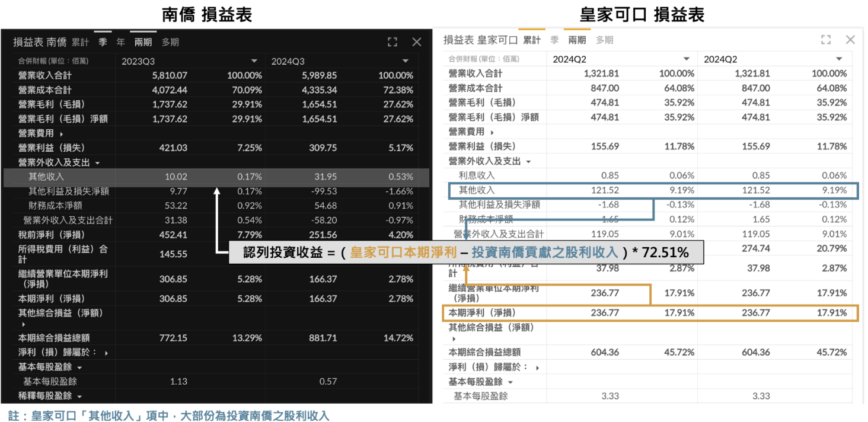Switch 南僑 panel to 累計 view
The width and height of the screenshot is (868, 422).
point(80,43)
